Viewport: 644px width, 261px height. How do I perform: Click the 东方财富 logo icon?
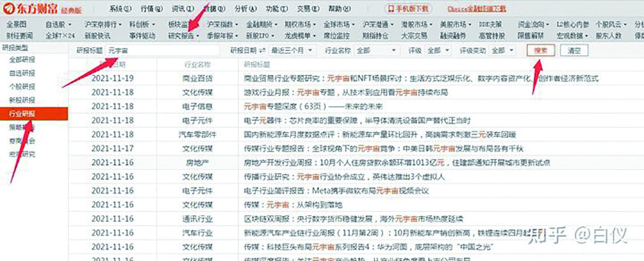point(8,7)
